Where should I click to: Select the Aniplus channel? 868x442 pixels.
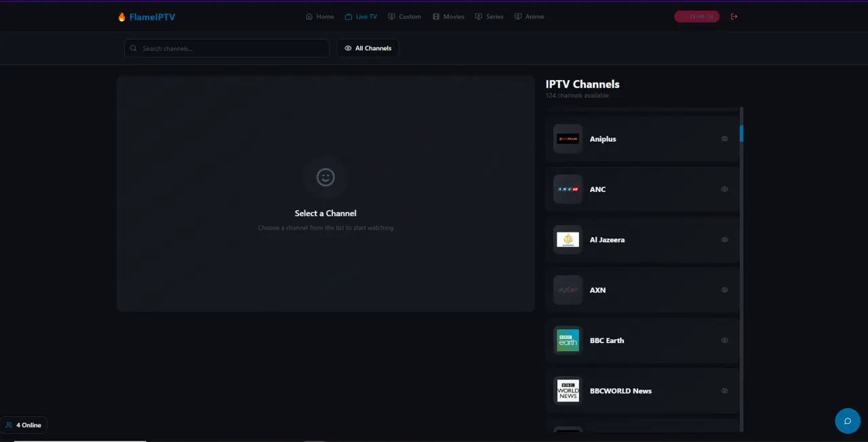pos(642,139)
